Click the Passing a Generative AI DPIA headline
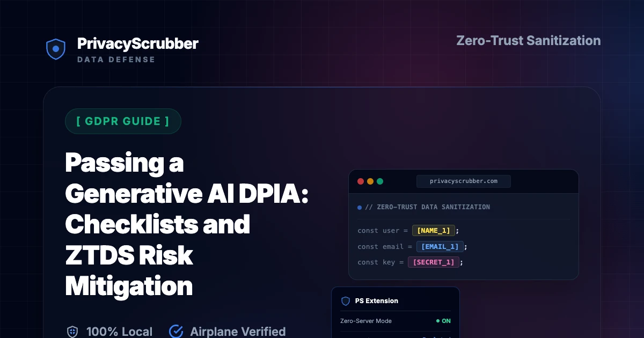Screen dimensions: 644x338 click(x=187, y=225)
